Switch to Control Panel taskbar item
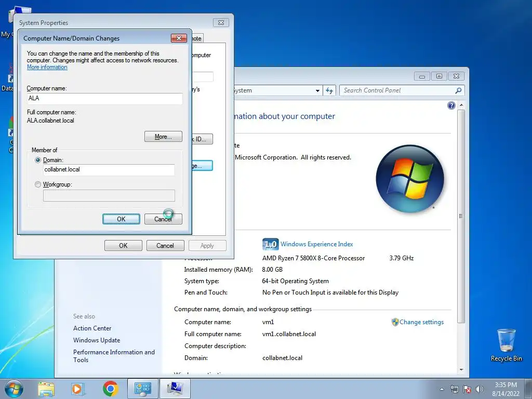The image size is (532, 399). click(142, 389)
